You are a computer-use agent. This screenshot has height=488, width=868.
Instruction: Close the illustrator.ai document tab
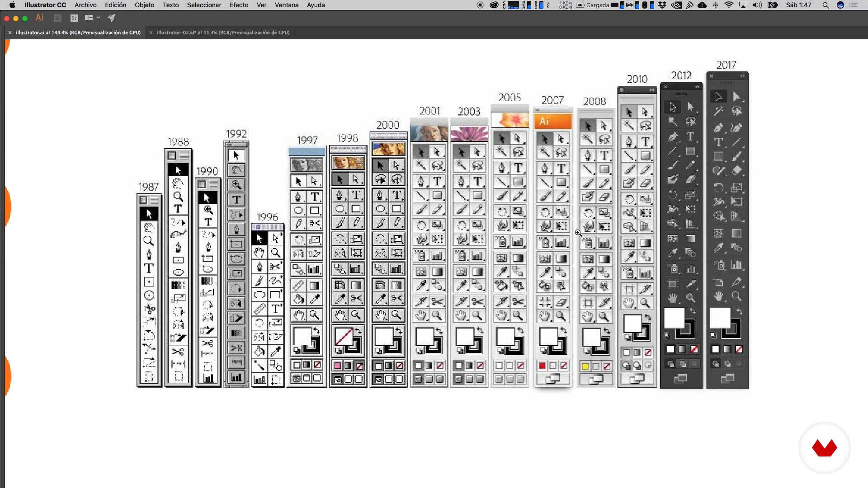point(9,33)
